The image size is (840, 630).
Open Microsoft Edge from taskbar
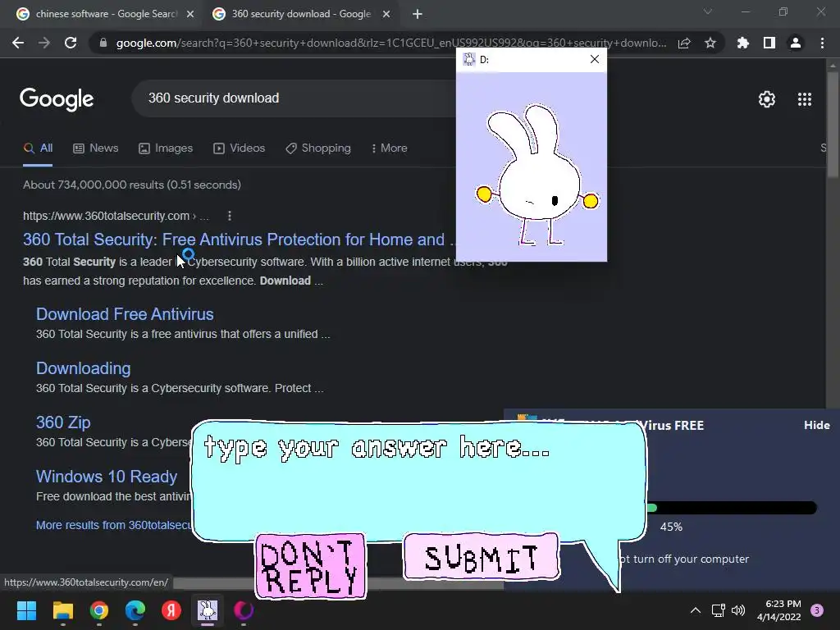pos(135,610)
